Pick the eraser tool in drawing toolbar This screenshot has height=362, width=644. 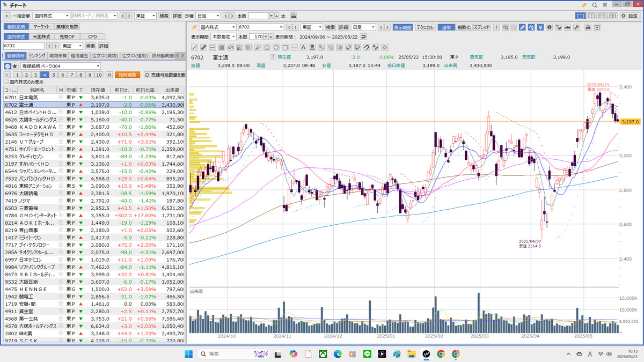pyautogui.click(x=349, y=47)
